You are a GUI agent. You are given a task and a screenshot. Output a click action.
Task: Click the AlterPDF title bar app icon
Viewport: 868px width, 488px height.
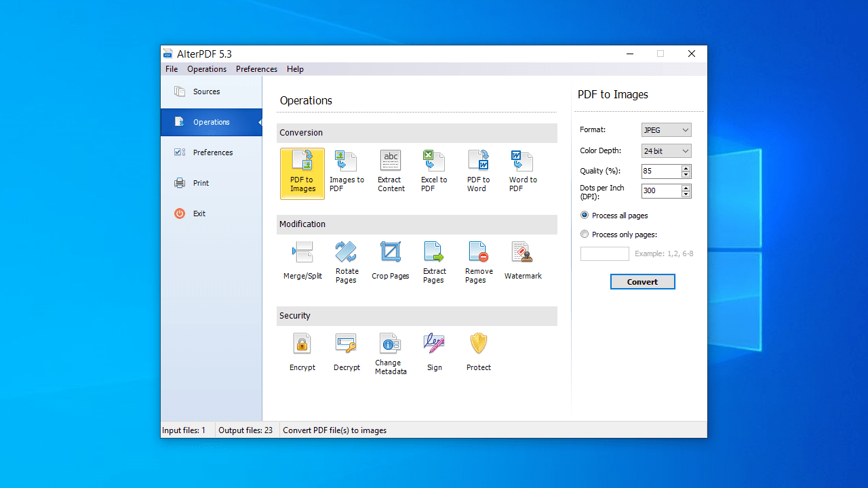[x=167, y=54]
